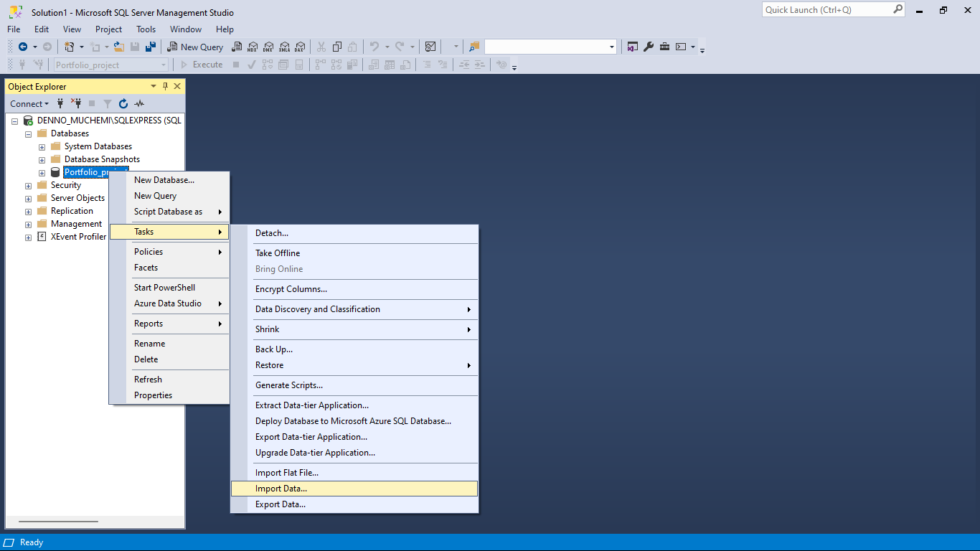Open the Toolbox icon
Screen dimensions: 980x551
point(664,47)
